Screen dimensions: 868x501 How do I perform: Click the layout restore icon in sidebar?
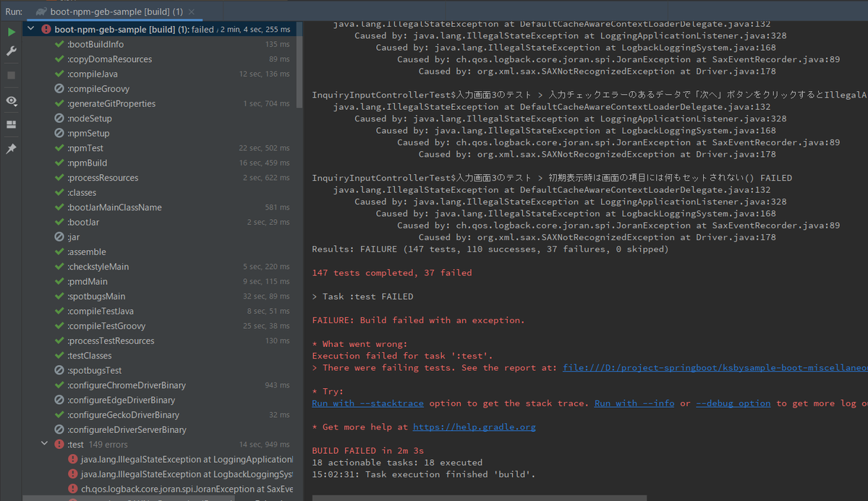12,124
